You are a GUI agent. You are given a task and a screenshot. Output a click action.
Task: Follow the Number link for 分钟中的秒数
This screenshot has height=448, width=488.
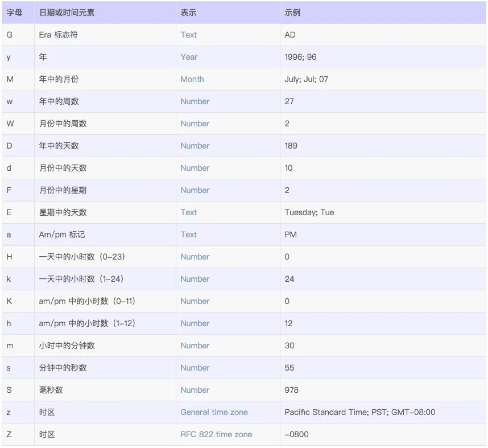[x=195, y=368]
